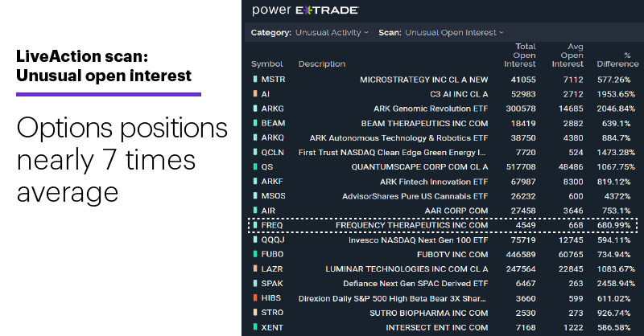Click the color marker beside ARKQ
The image size is (644, 336).
pyautogui.click(x=255, y=137)
